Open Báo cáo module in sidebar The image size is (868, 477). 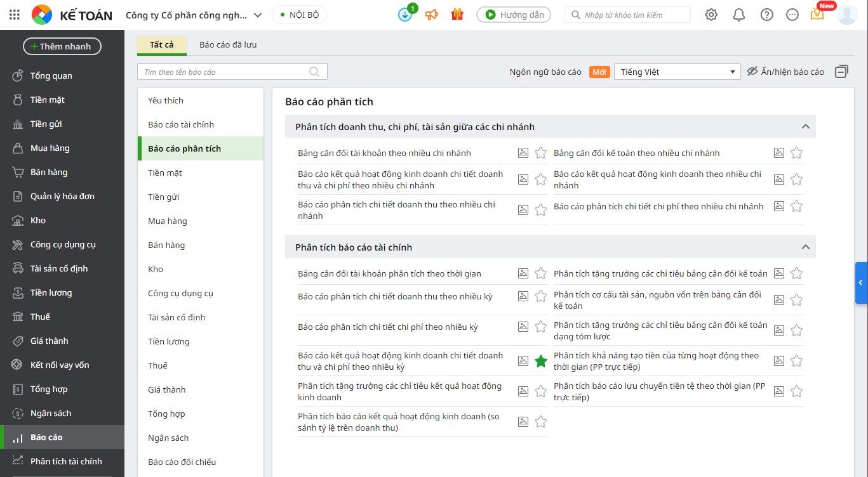pyautogui.click(x=62, y=437)
